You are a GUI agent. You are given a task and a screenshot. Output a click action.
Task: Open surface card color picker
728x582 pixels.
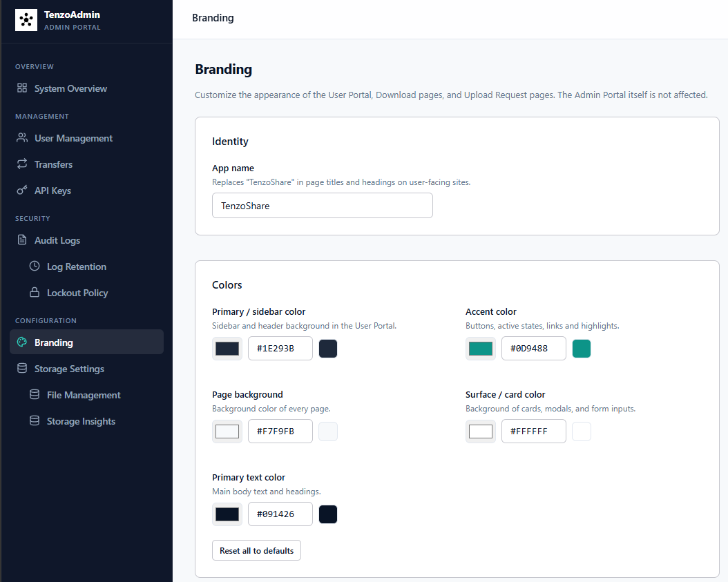(x=481, y=431)
